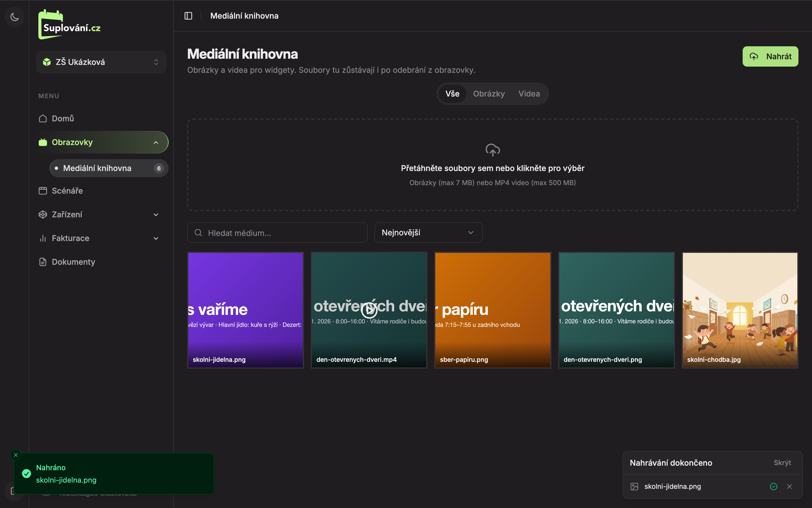Click the cloud upload icon in dropzone

pyautogui.click(x=493, y=150)
